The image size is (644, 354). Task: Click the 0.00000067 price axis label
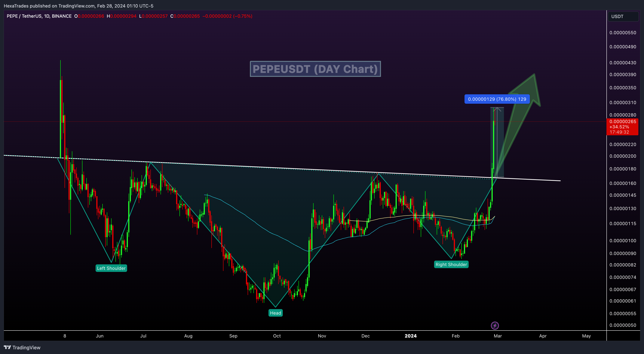pos(623,290)
